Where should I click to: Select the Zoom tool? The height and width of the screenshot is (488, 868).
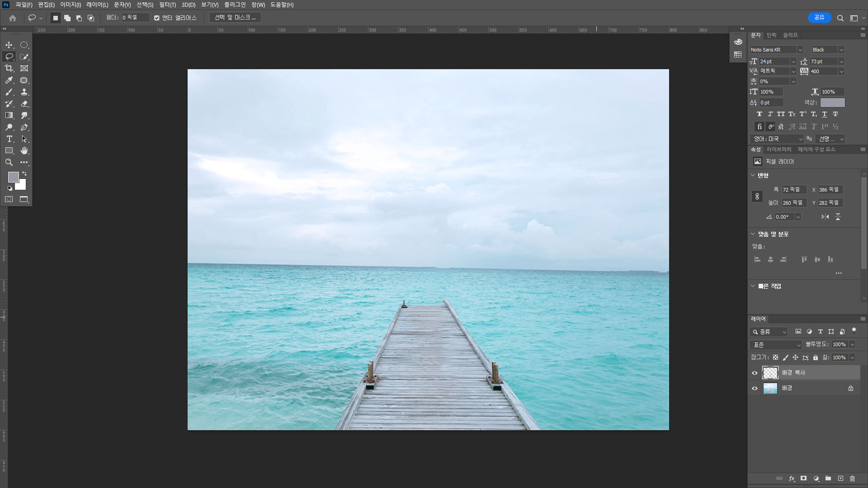click(x=9, y=162)
